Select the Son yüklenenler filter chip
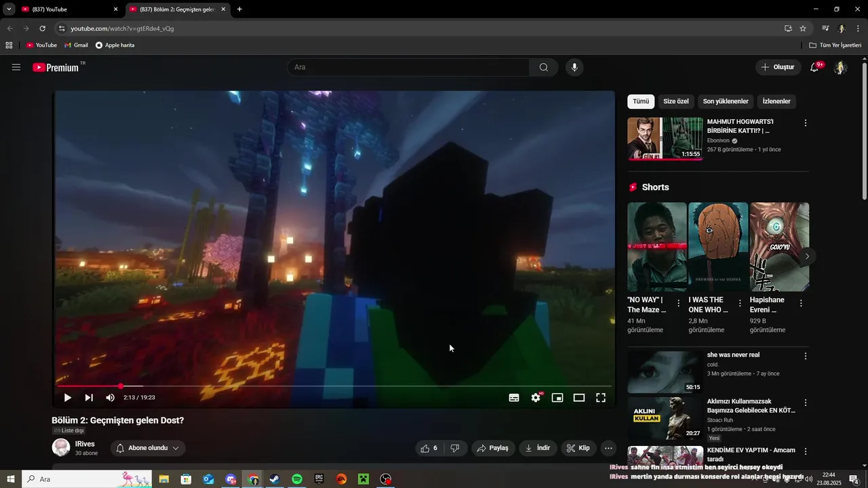 pos(726,102)
